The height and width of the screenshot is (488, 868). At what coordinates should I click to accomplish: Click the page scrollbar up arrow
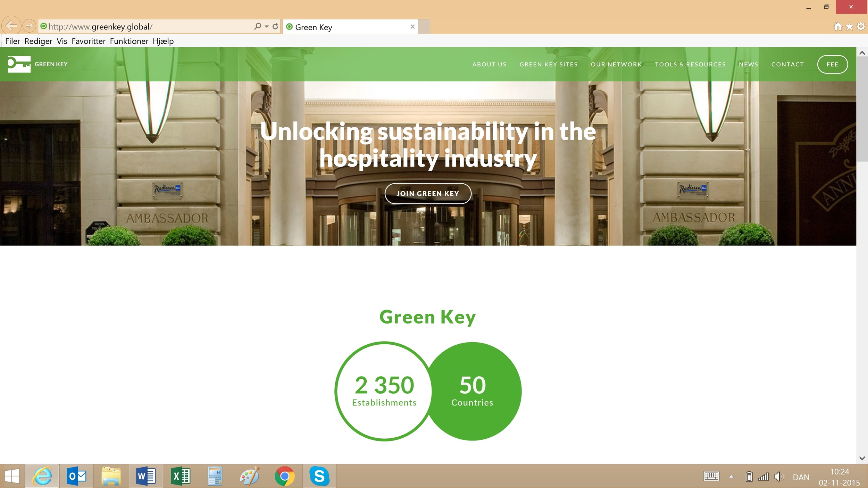pyautogui.click(x=862, y=53)
